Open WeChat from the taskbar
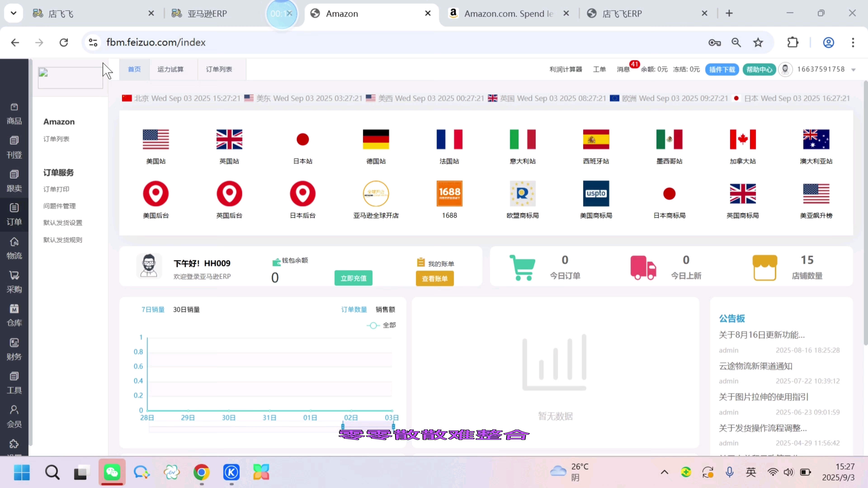 click(x=112, y=472)
